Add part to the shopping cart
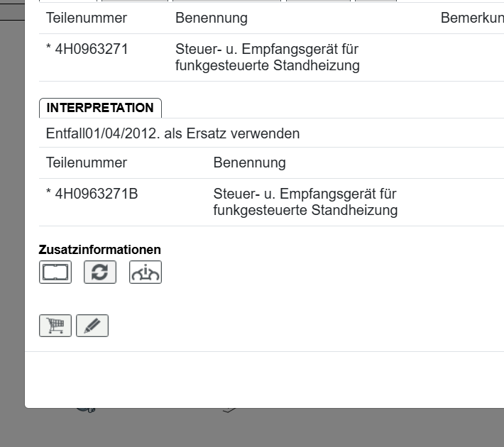The width and height of the screenshot is (504, 447). click(55, 326)
